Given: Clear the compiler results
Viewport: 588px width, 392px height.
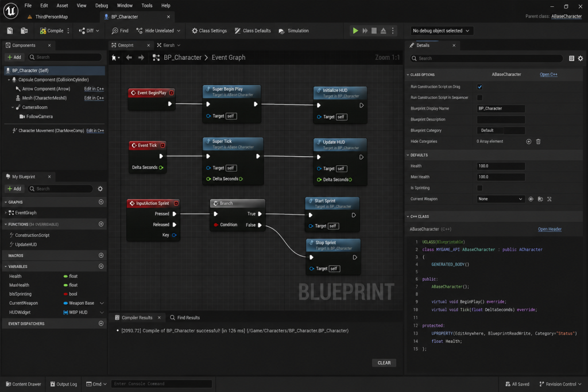Looking at the screenshot, I should 384,363.
